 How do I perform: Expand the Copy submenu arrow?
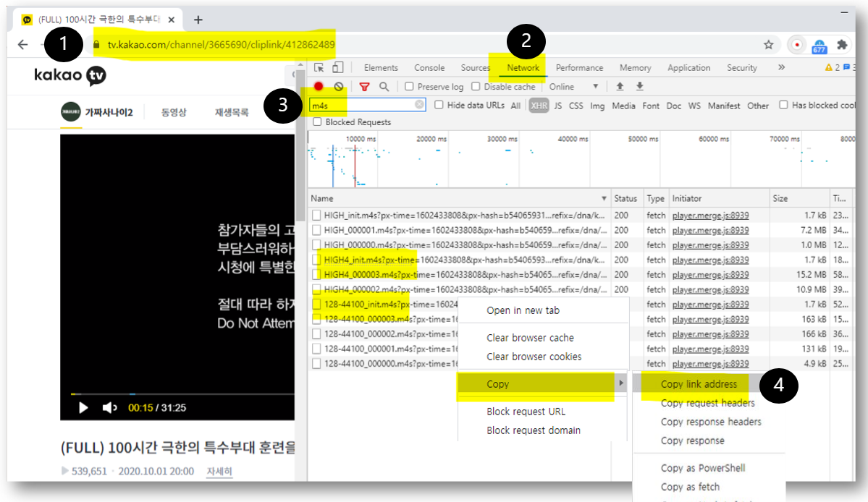click(621, 383)
